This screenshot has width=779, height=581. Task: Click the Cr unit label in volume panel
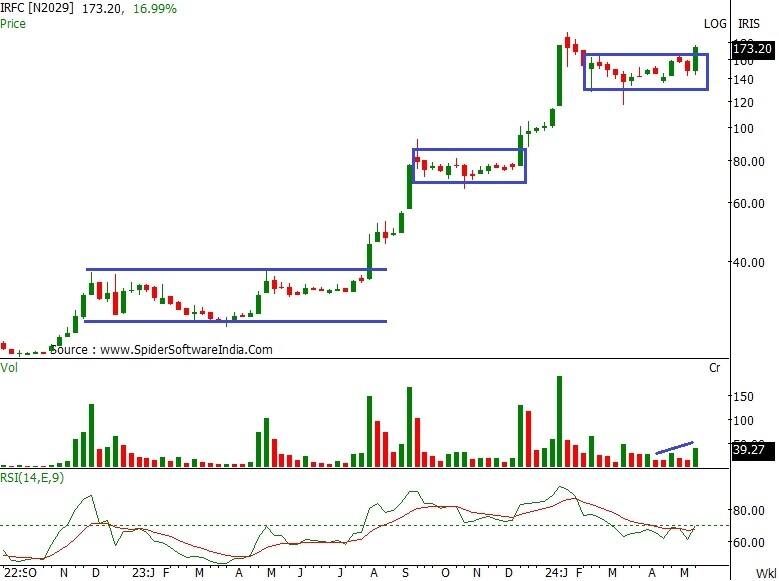[714, 368]
